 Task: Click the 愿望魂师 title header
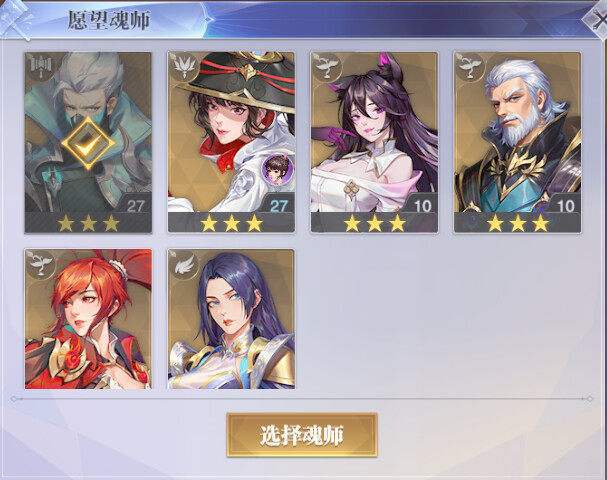[x=109, y=20]
